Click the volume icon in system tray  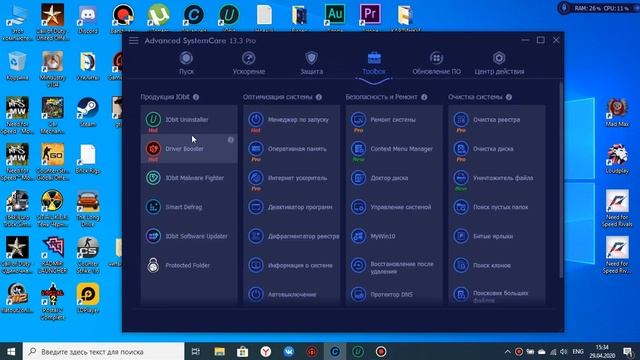coord(564,351)
